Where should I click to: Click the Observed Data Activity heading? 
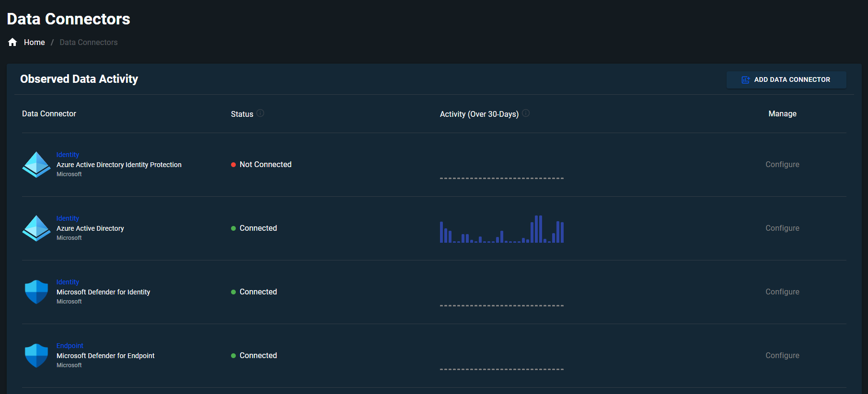coord(79,79)
